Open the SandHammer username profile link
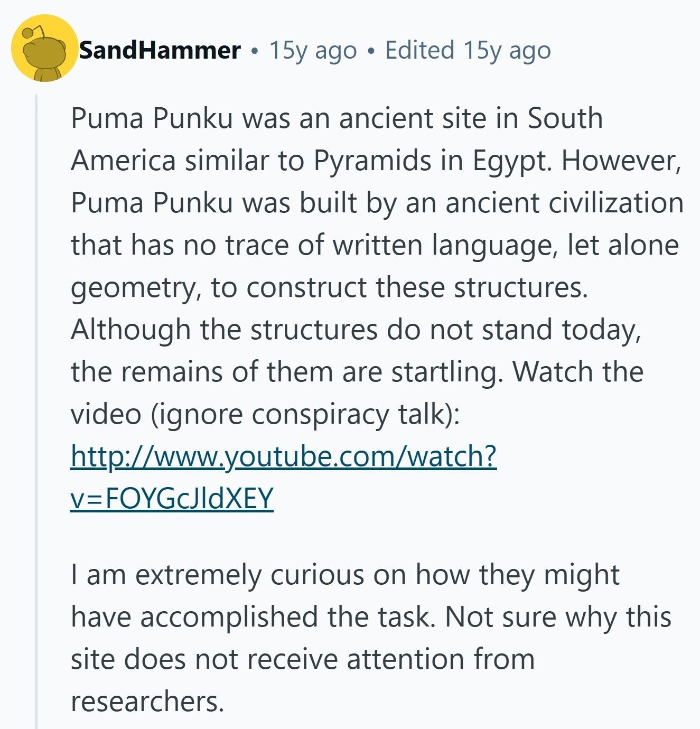This screenshot has width=700, height=729. 160,51
